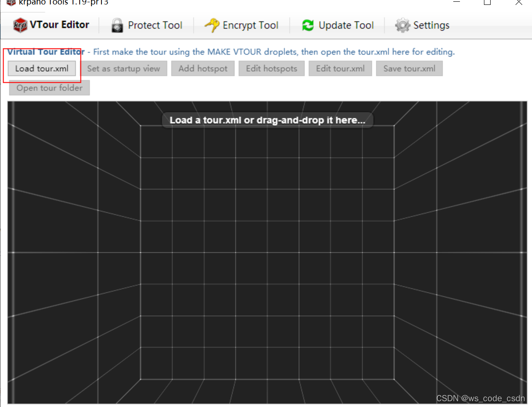Click the green Update Tool refresh icon
The image size is (532, 407).
tap(308, 25)
